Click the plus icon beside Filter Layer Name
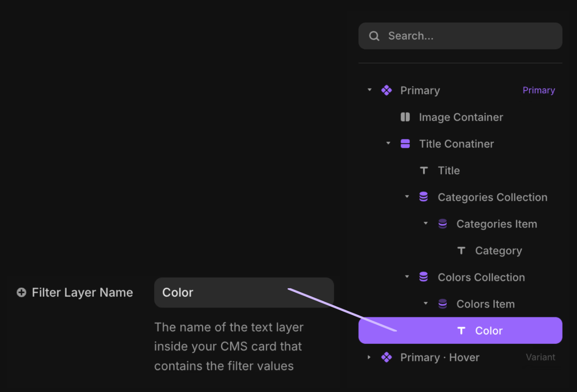This screenshot has width=577, height=392. pyautogui.click(x=21, y=292)
